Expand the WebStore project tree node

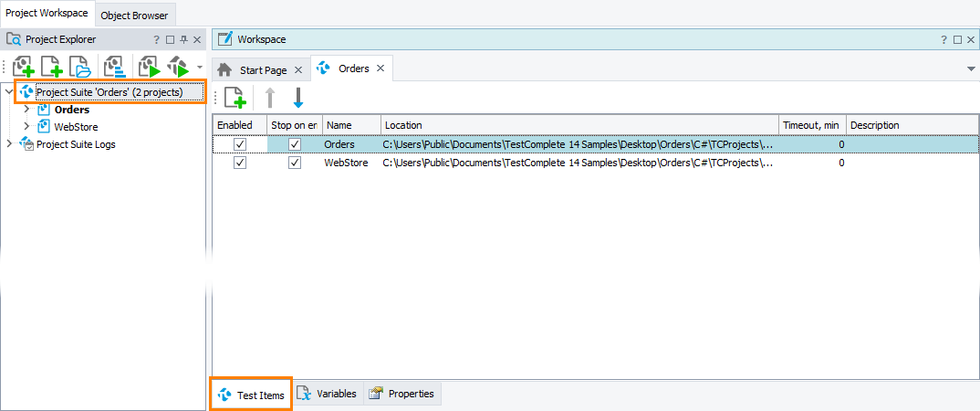26,126
